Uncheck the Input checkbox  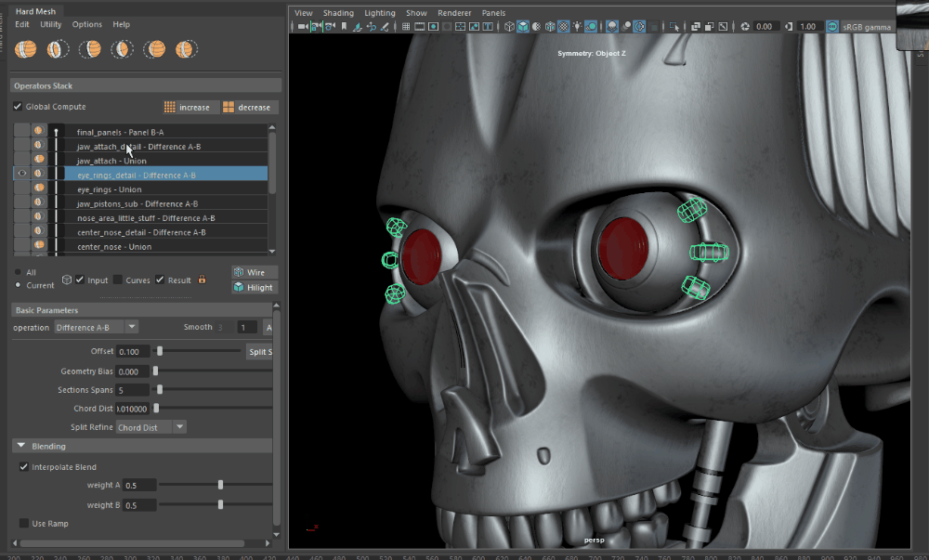click(80, 280)
